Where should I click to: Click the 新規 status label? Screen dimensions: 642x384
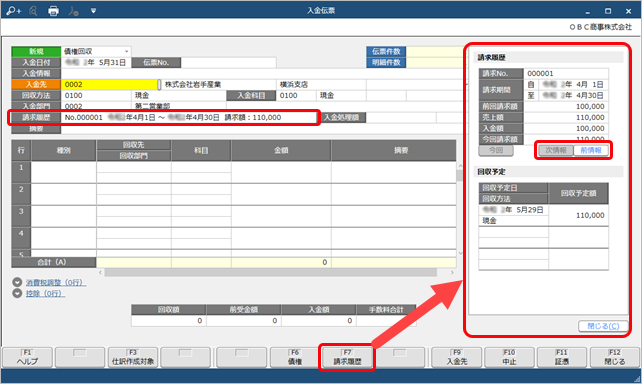coord(36,51)
